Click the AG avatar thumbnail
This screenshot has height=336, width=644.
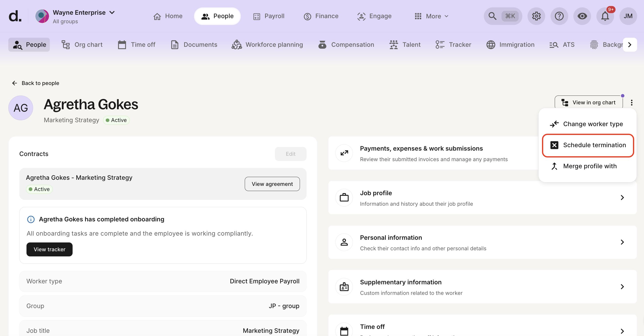21,108
